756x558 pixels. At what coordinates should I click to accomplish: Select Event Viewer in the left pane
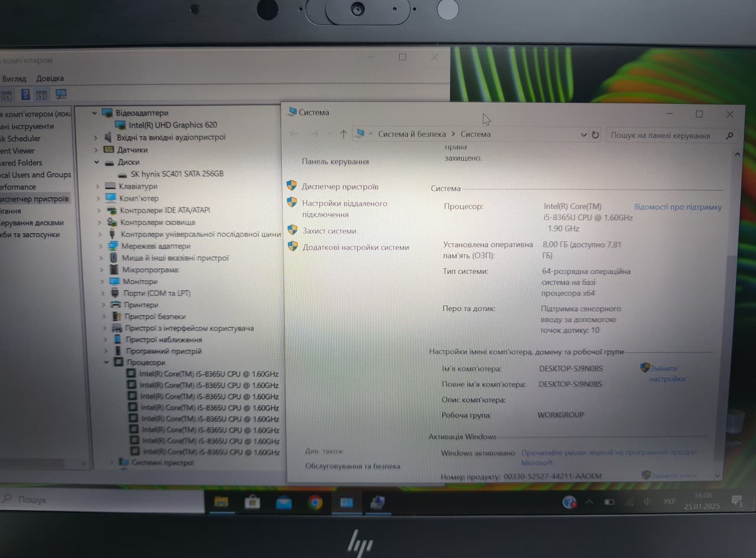pos(18,151)
